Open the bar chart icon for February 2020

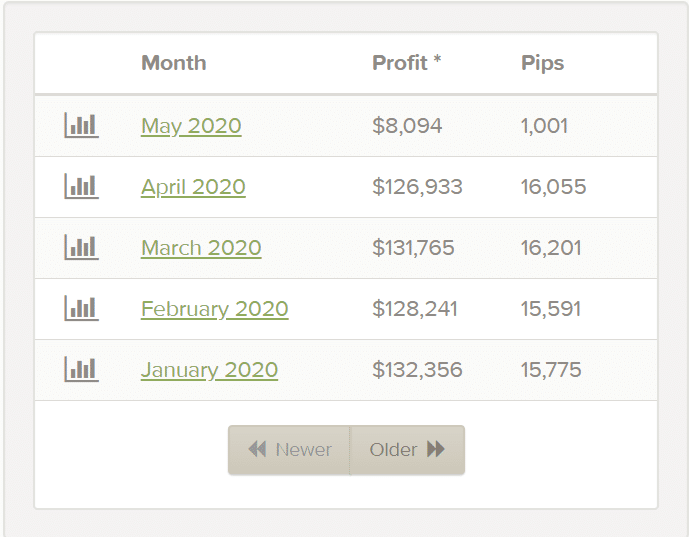[81, 308]
